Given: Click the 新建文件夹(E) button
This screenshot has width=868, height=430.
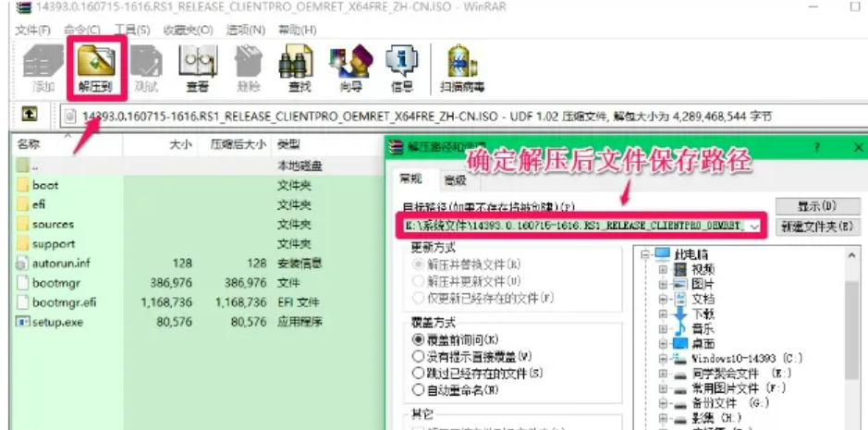Looking at the screenshot, I should point(814,227).
